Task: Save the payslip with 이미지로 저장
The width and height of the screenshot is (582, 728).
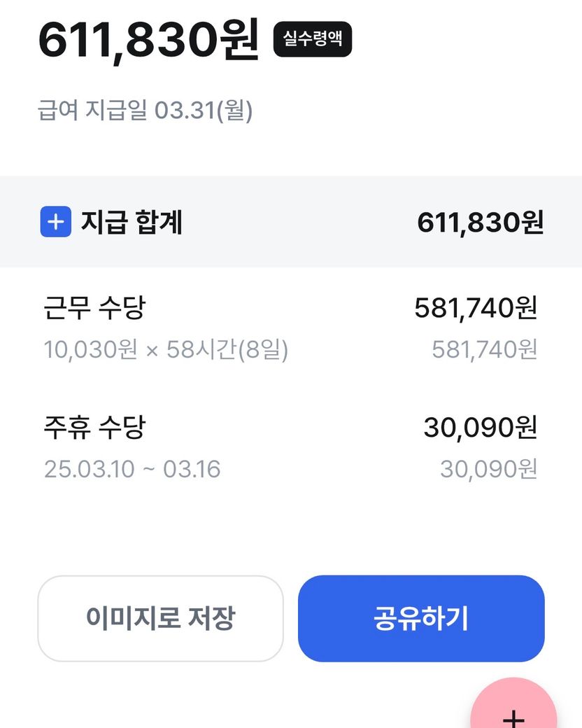Action: click(x=160, y=619)
